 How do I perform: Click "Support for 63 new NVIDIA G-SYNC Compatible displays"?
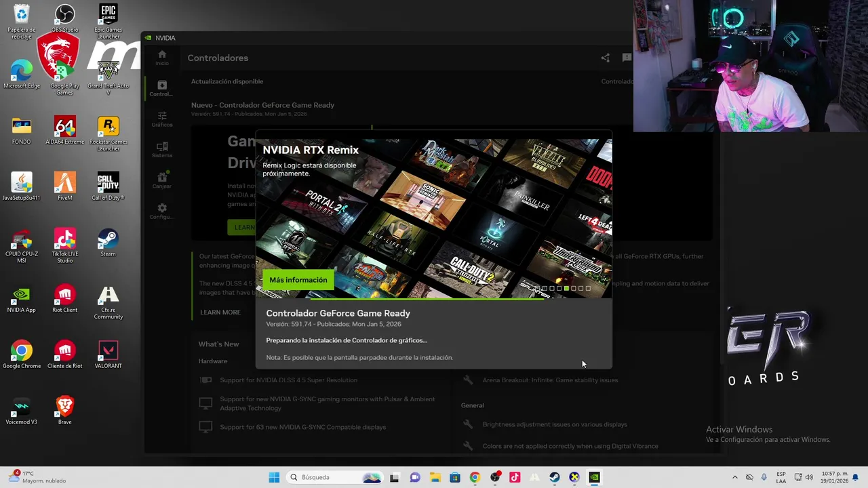(x=303, y=427)
